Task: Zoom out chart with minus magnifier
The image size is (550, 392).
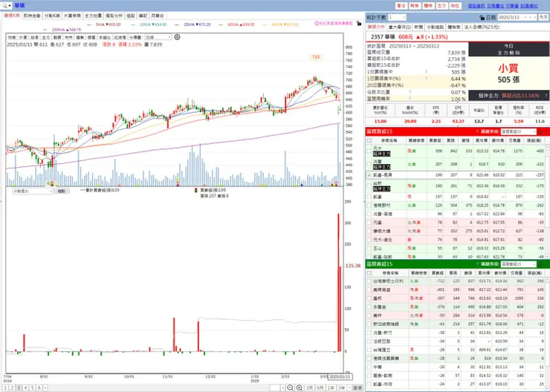Action: click(x=290, y=388)
